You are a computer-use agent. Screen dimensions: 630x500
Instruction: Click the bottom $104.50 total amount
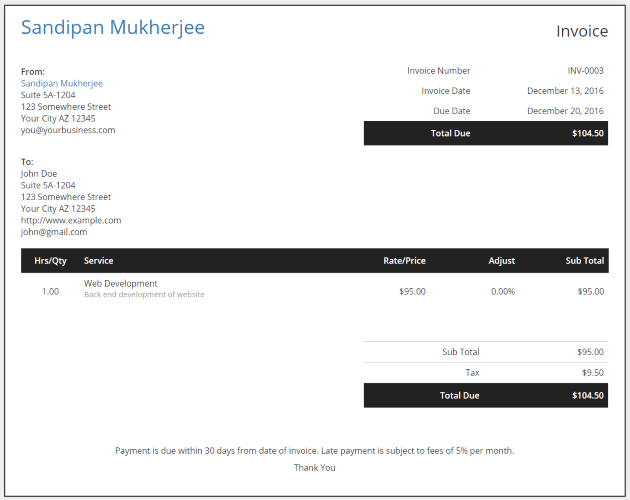[x=588, y=395]
